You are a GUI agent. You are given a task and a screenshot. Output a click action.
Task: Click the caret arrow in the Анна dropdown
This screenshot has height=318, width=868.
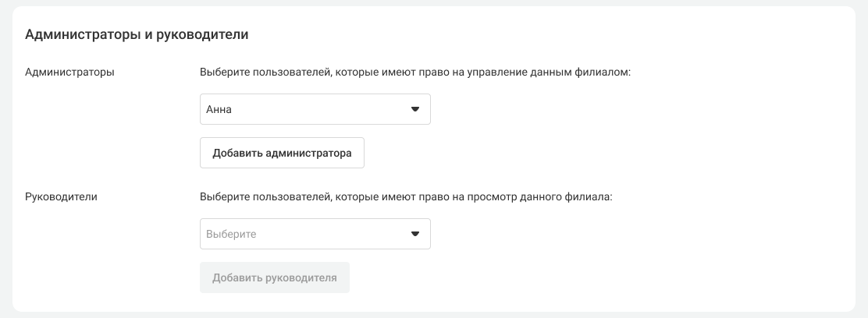(x=415, y=109)
